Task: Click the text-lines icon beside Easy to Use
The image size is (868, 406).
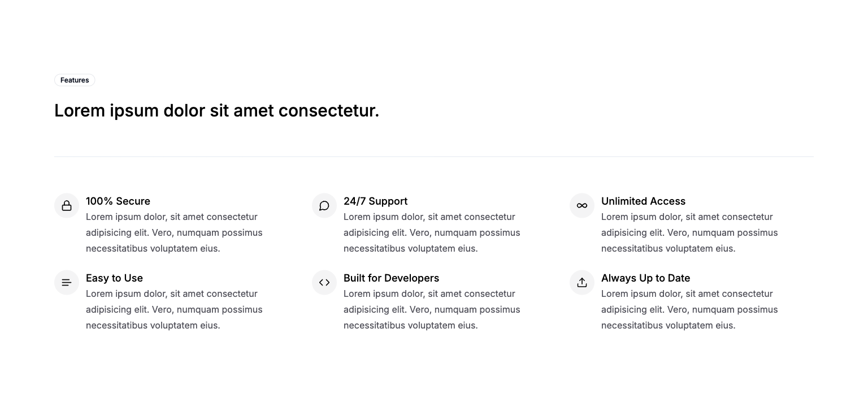Action: click(67, 282)
